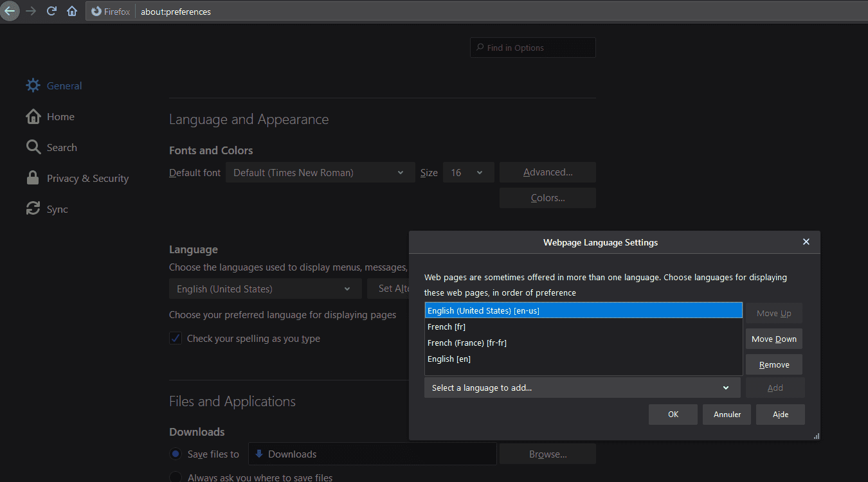Open the Default font dropdown
868x482 pixels.
coord(320,172)
